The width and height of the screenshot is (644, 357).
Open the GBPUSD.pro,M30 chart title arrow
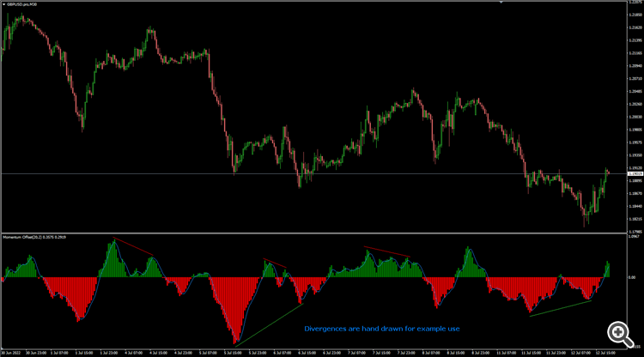(x=4, y=4)
